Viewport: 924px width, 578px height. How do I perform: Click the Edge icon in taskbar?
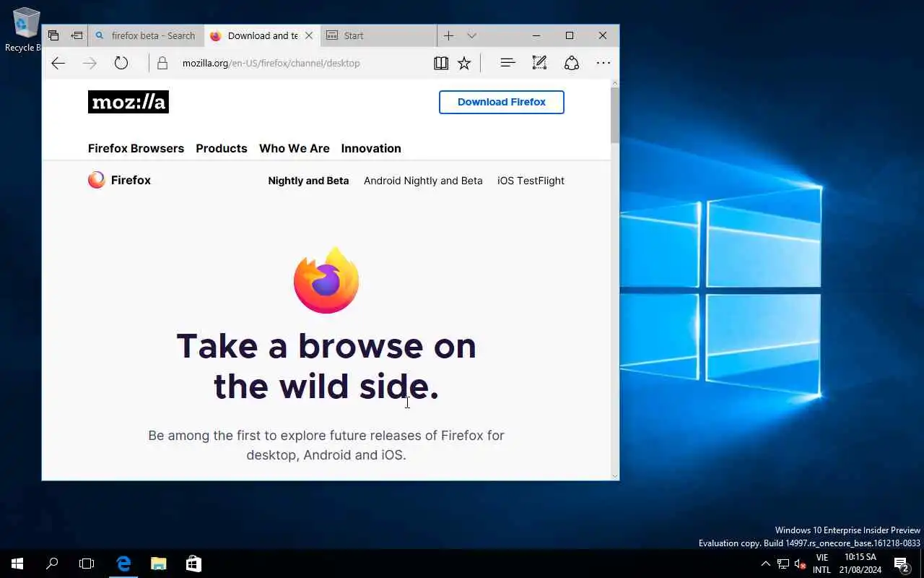click(x=123, y=564)
